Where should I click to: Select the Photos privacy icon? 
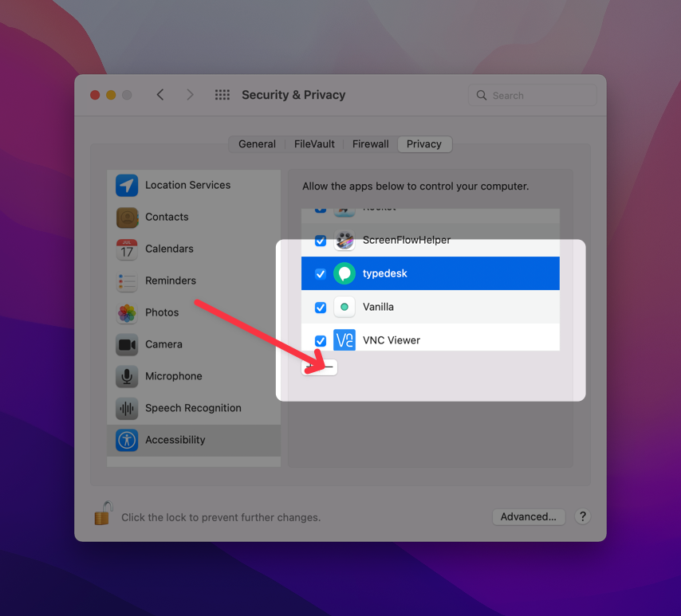128,312
